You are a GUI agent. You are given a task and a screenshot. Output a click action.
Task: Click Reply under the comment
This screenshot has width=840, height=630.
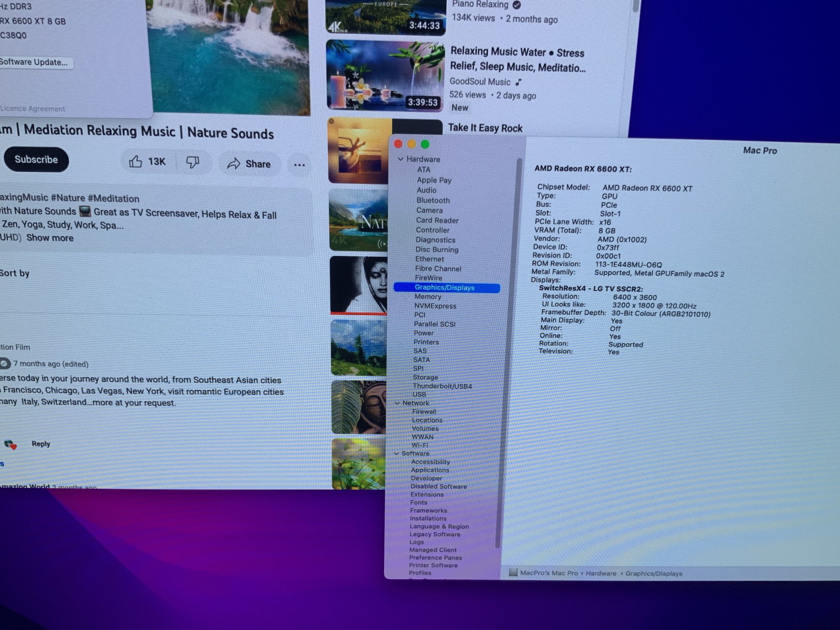coord(41,444)
